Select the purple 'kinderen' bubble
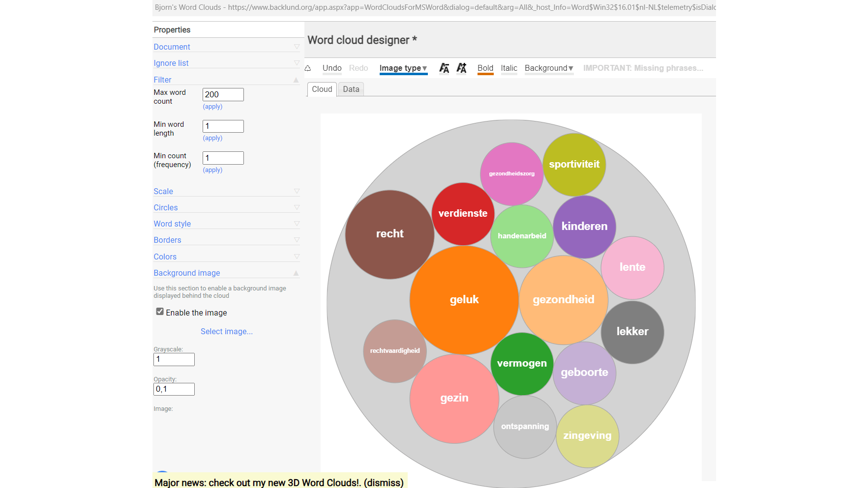This screenshot has width=868, height=488. click(584, 227)
